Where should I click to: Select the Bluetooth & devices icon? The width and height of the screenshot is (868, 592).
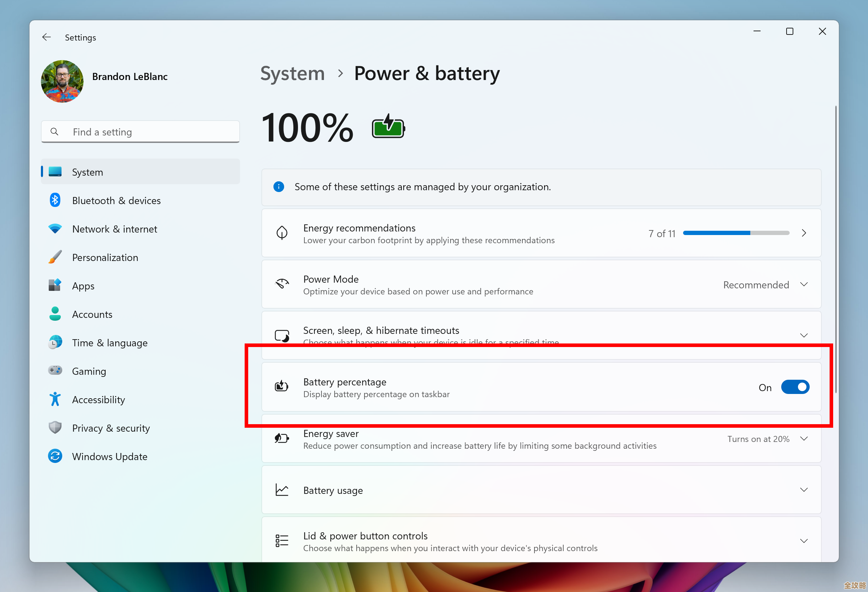pyautogui.click(x=55, y=200)
